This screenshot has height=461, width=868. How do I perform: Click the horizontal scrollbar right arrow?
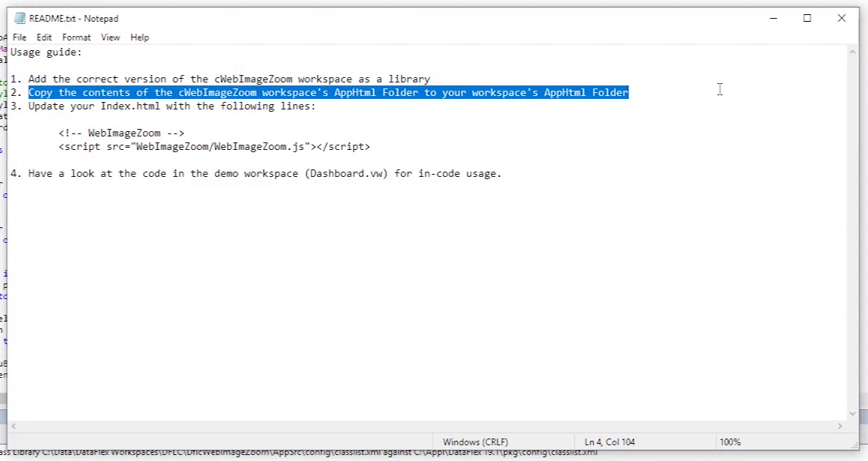coord(841,426)
